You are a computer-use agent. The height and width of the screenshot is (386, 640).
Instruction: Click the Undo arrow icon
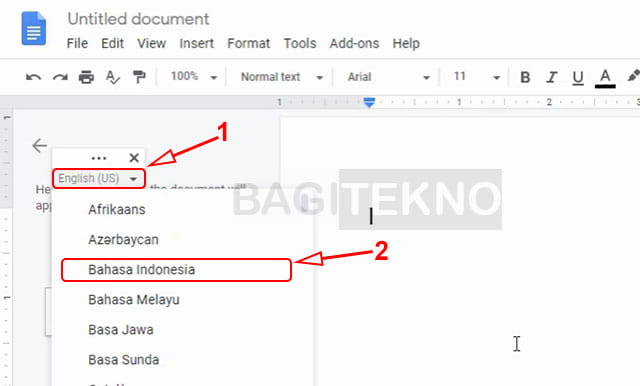pyautogui.click(x=33, y=77)
